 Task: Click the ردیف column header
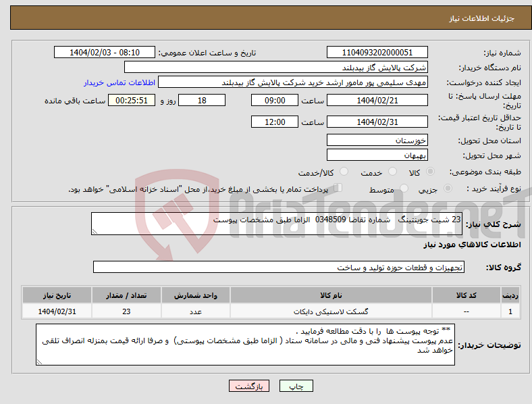click(510, 295)
